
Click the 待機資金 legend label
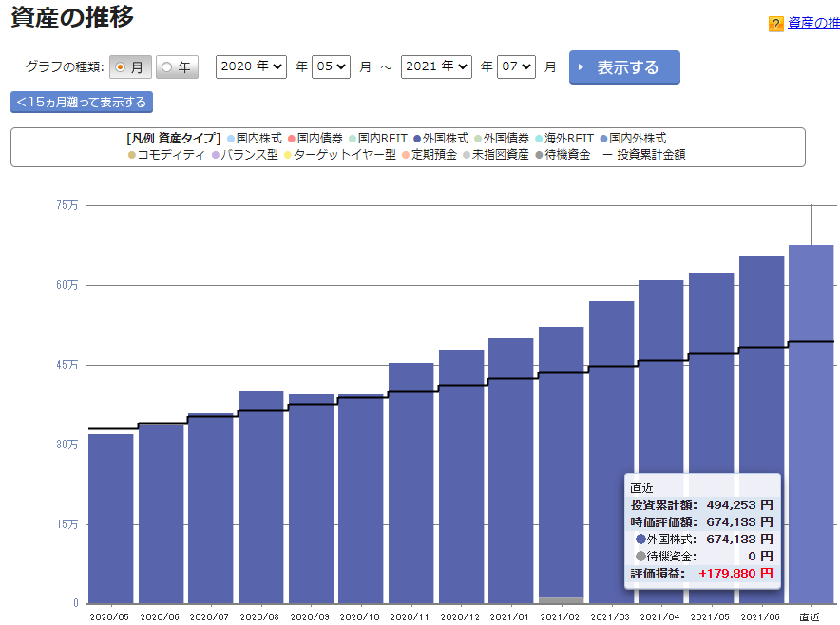(567, 155)
